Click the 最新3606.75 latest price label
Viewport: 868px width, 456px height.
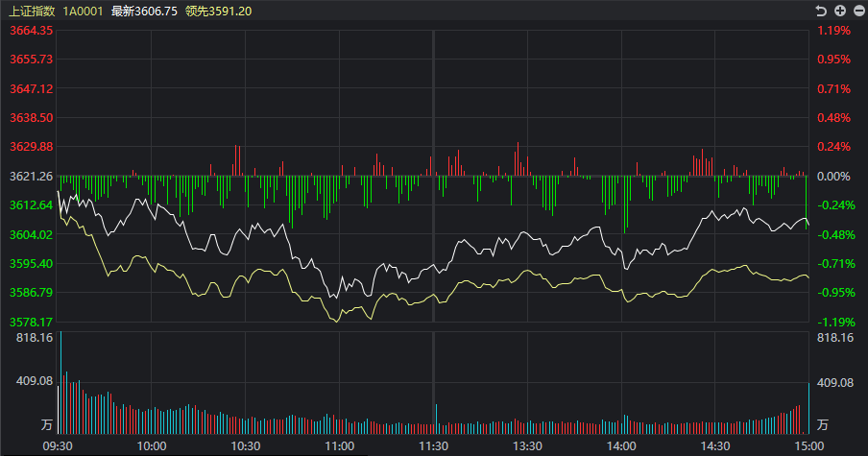[144, 11]
